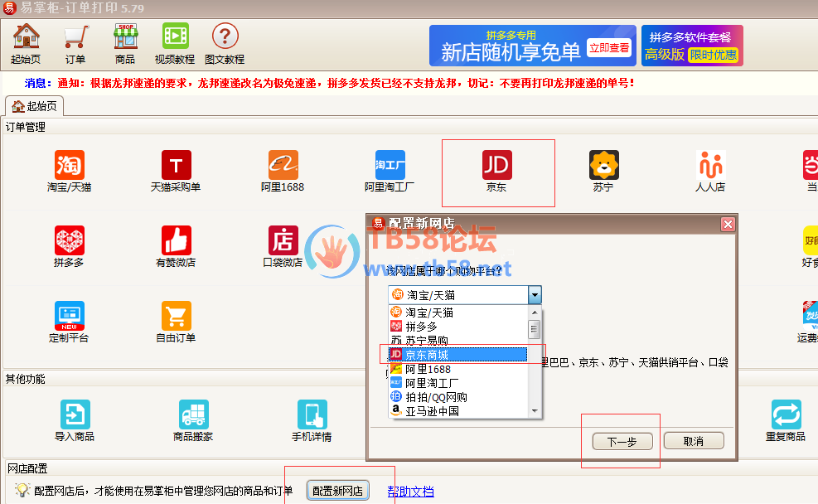
Task: Click the 立即查看 button in the banner
Action: pyautogui.click(x=609, y=48)
